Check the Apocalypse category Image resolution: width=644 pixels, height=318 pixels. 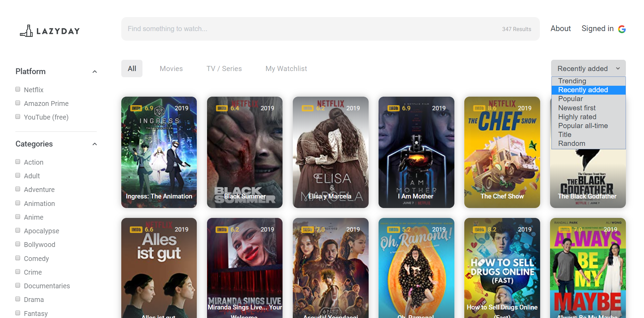pos(18,230)
